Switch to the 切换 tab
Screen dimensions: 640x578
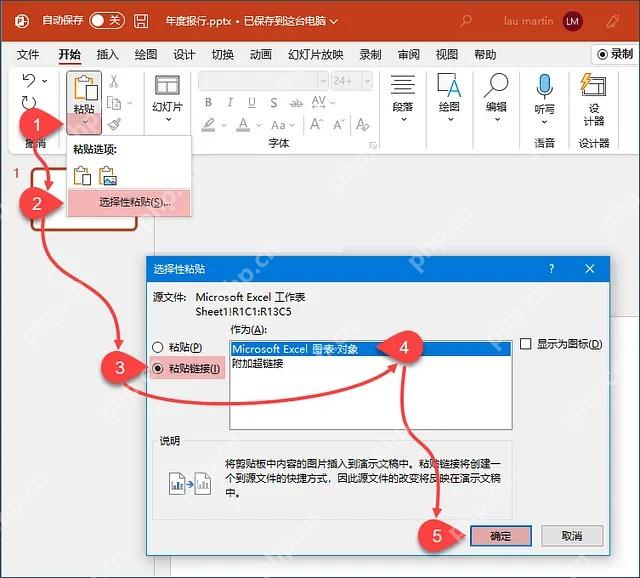(222, 54)
